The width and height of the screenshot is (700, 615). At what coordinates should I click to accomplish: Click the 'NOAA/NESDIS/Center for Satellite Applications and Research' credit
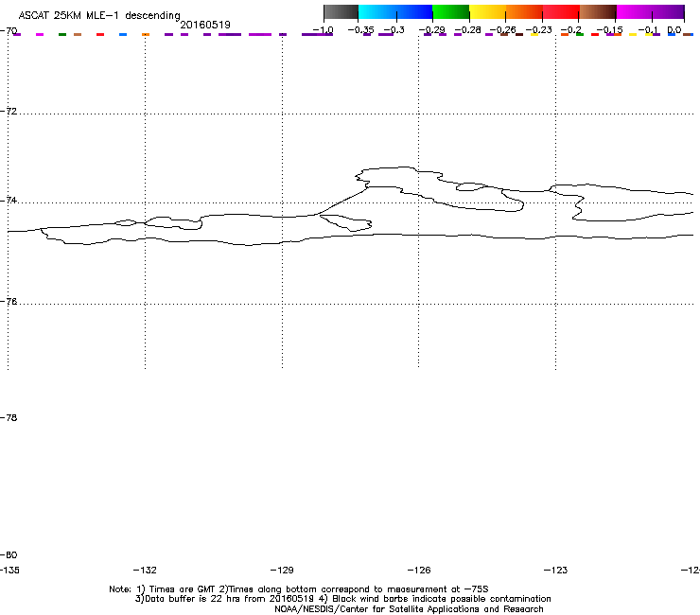[x=409, y=609]
